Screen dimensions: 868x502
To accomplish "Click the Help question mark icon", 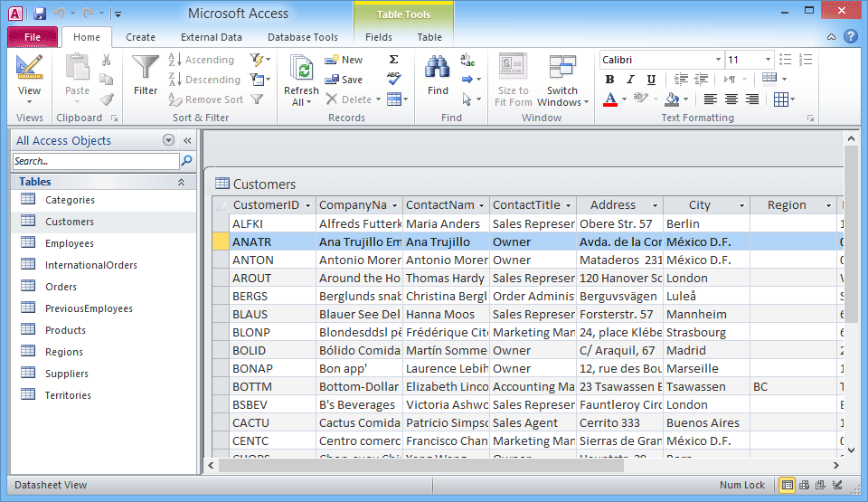I will (x=850, y=36).
